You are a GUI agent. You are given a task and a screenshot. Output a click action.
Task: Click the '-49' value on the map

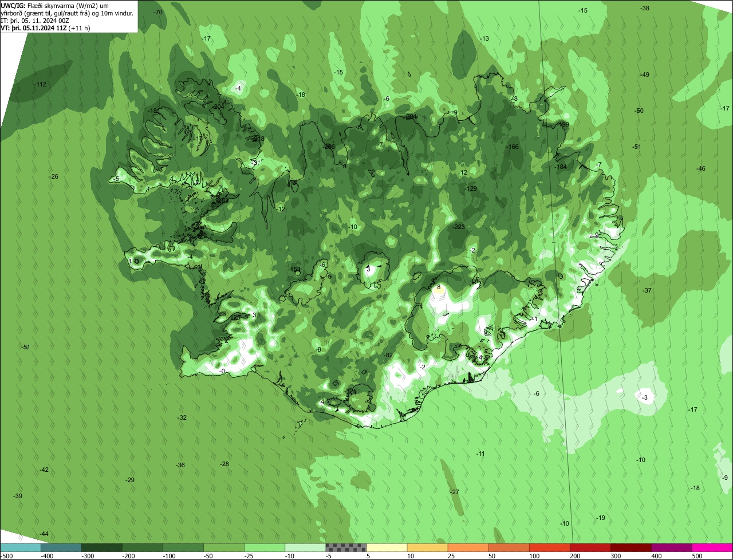click(x=645, y=74)
